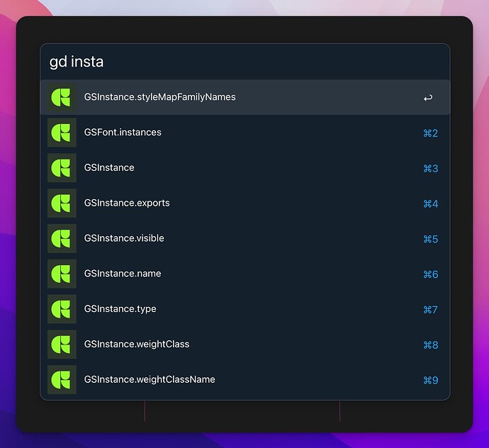Select the GSInstance.weightClassName result
This screenshot has height=448, width=489.
pyautogui.click(x=244, y=379)
